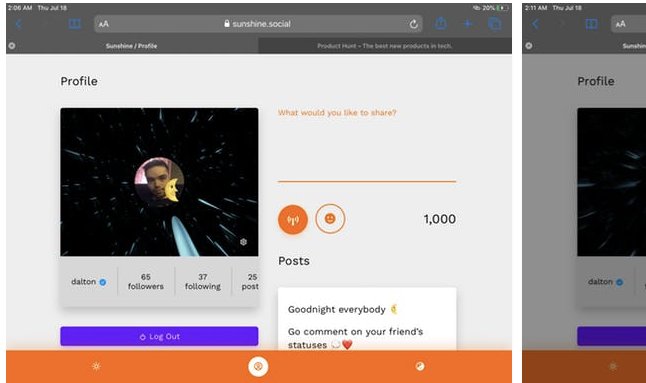646x383 pixels.
Task: Click dalton's verified badge in right window
Action: point(620,282)
